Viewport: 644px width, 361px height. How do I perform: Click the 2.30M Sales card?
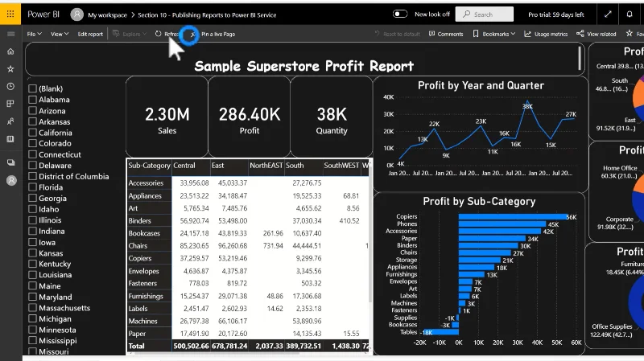pyautogui.click(x=167, y=117)
